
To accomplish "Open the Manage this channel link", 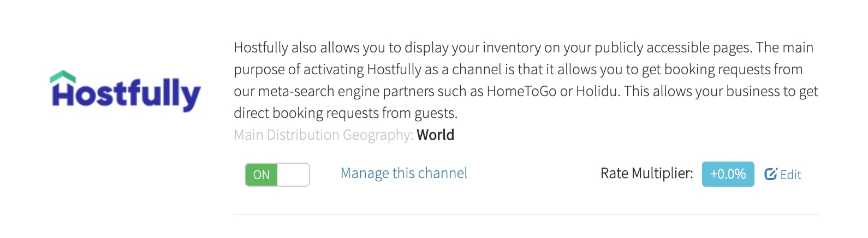I will point(403,173).
